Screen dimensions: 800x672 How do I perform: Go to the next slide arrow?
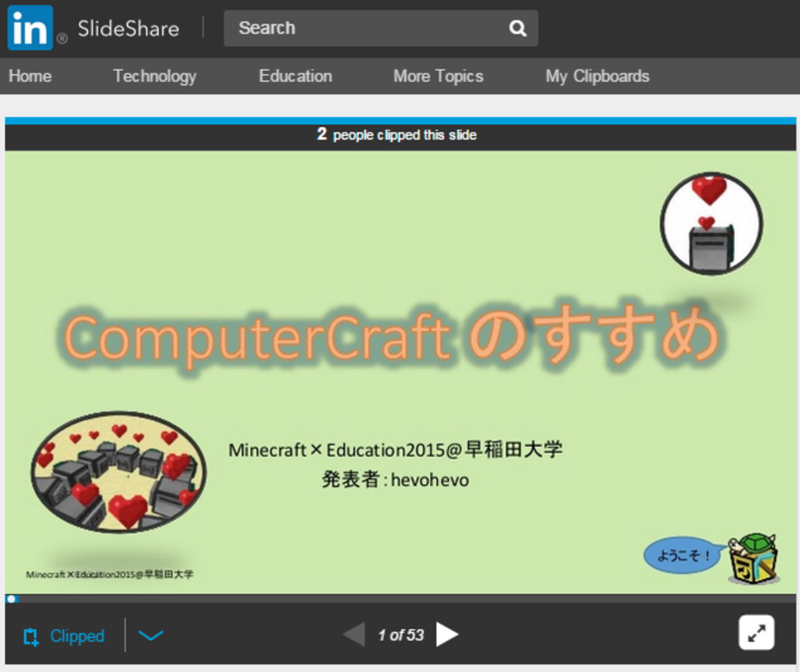447,634
